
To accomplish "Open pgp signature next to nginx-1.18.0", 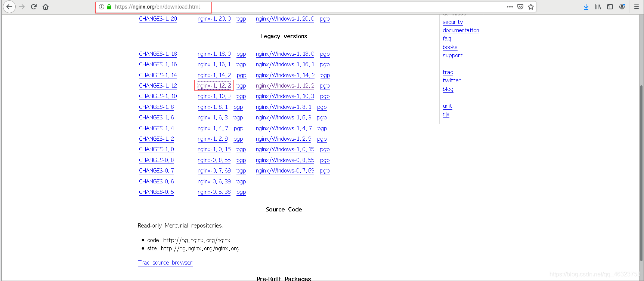I will click(x=241, y=54).
